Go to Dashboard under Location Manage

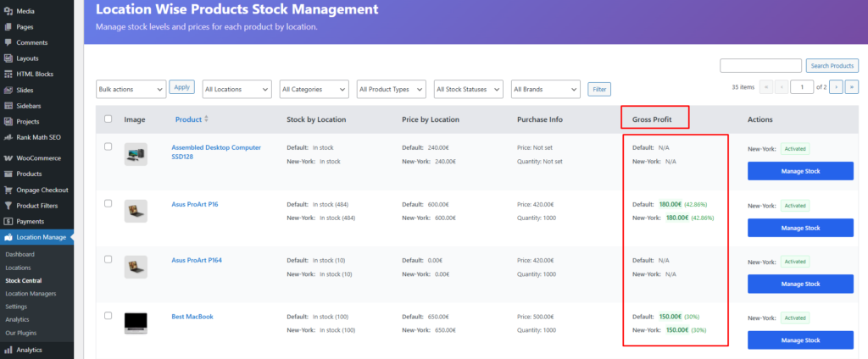coord(20,254)
